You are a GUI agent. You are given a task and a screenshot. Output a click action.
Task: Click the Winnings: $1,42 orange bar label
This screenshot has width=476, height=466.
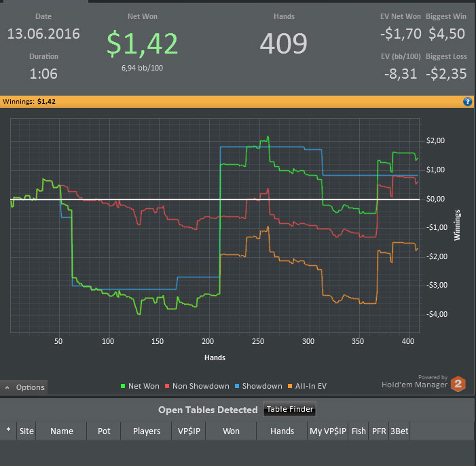29,102
